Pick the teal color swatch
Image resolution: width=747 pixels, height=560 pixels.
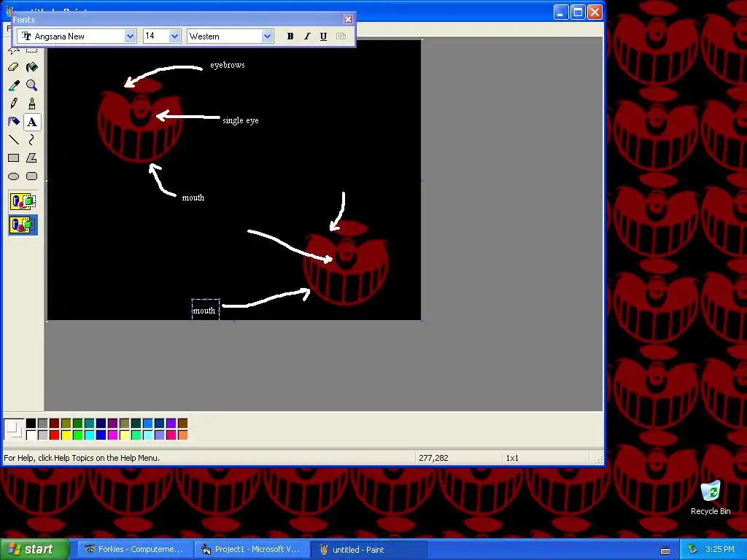tap(90, 424)
